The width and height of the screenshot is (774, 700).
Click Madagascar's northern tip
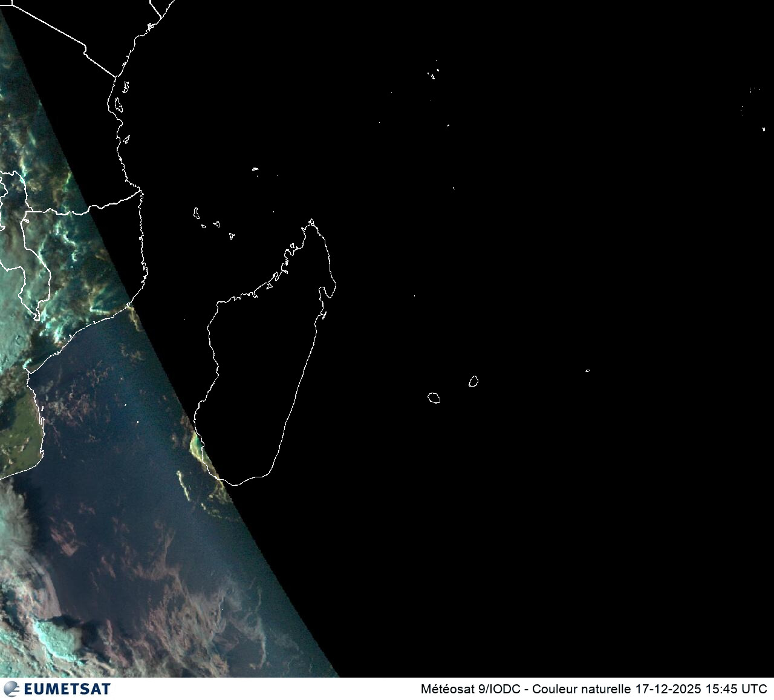(311, 221)
